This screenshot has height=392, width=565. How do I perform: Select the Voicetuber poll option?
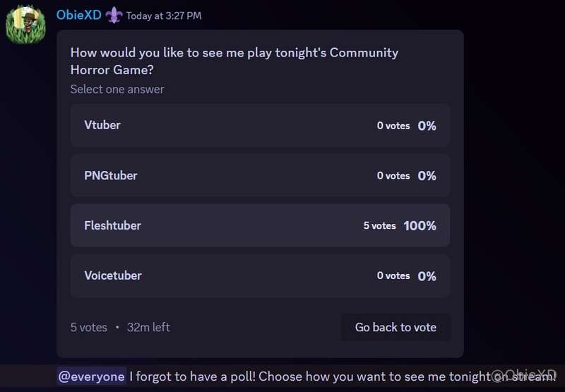260,275
